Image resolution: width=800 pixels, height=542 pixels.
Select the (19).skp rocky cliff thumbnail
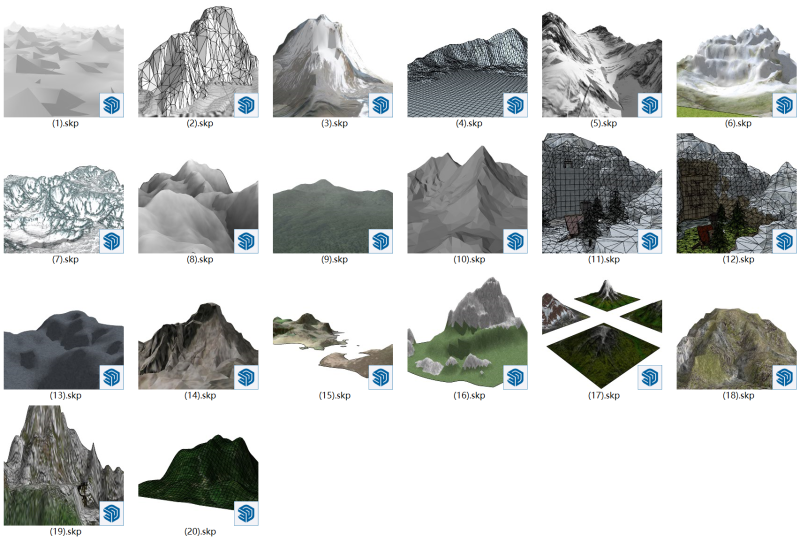click(x=64, y=465)
